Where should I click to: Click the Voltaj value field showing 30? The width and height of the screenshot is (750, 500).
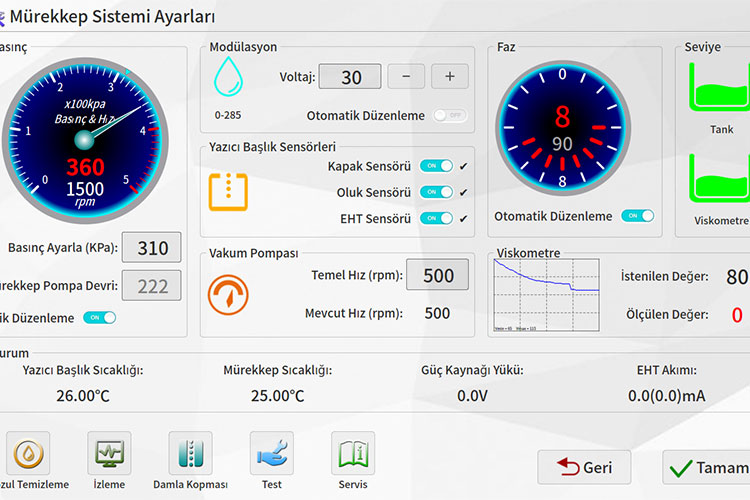coord(350,77)
